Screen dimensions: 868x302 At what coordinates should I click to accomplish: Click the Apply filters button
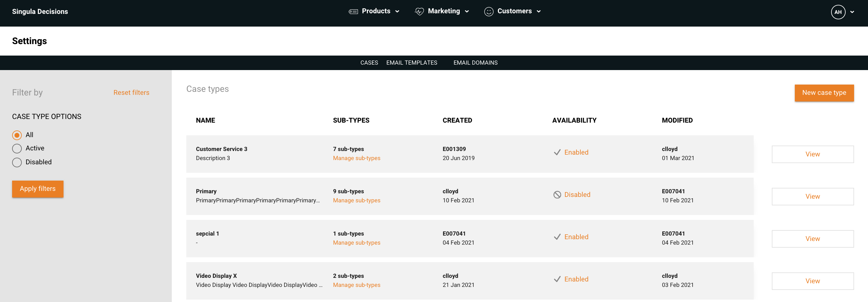38,189
